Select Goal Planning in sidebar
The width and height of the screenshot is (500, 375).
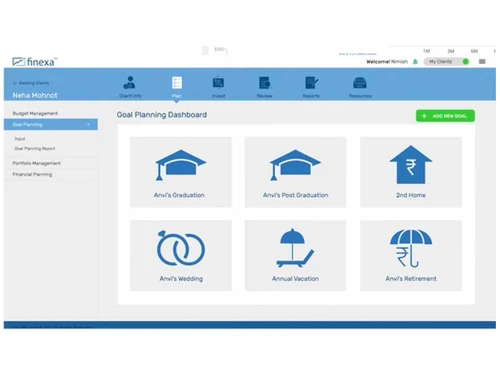51,124
